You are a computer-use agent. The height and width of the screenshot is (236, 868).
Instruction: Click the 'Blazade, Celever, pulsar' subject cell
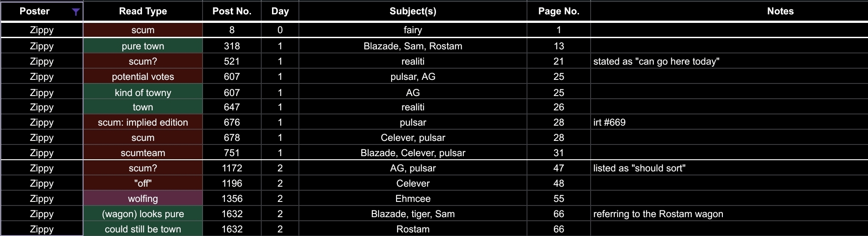pyautogui.click(x=413, y=153)
